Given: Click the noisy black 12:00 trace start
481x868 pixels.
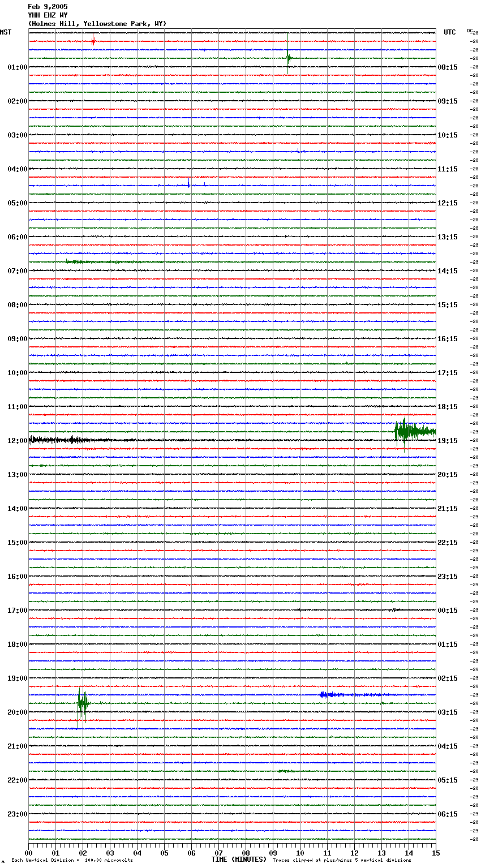Looking at the screenshot, I should point(59,440).
